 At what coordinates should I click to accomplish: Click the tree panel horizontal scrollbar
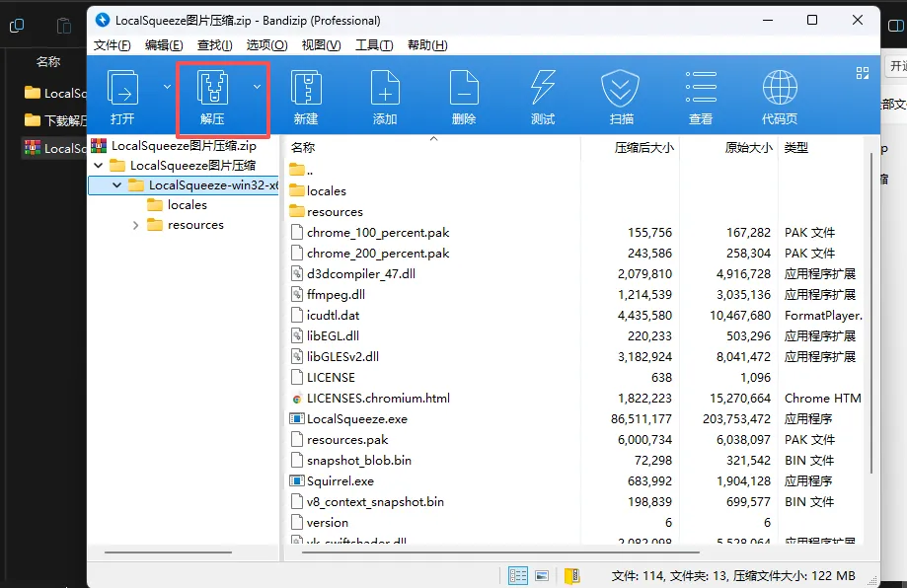168,552
